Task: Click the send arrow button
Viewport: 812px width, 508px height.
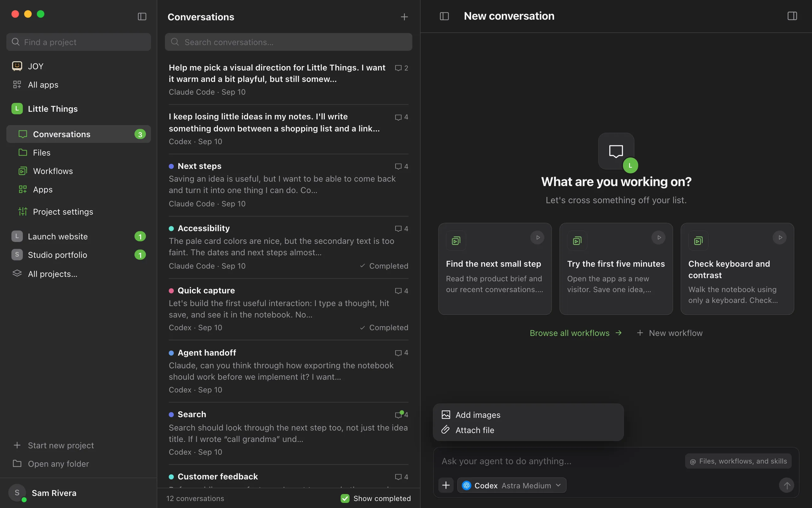Action: (x=787, y=485)
